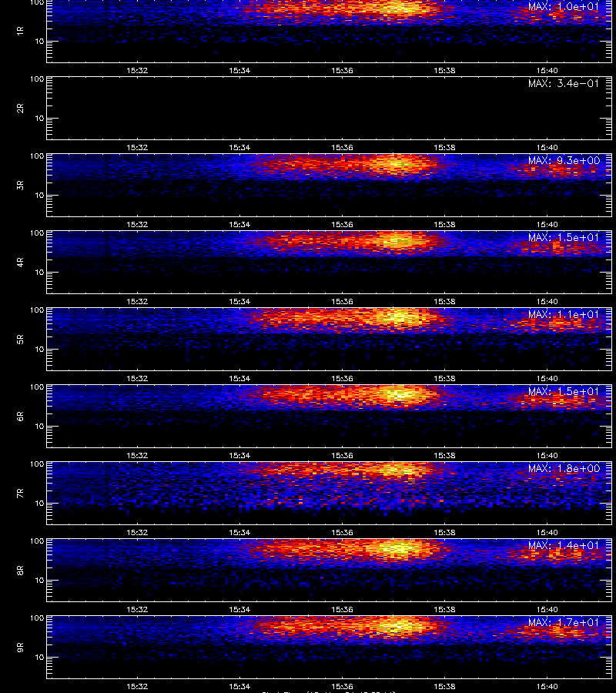The height and width of the screenshot is (693, 616).
Task: Click the bright yellow peak in the 6R spectrogram
Action: pyautogui.click(x=400, y=393)
